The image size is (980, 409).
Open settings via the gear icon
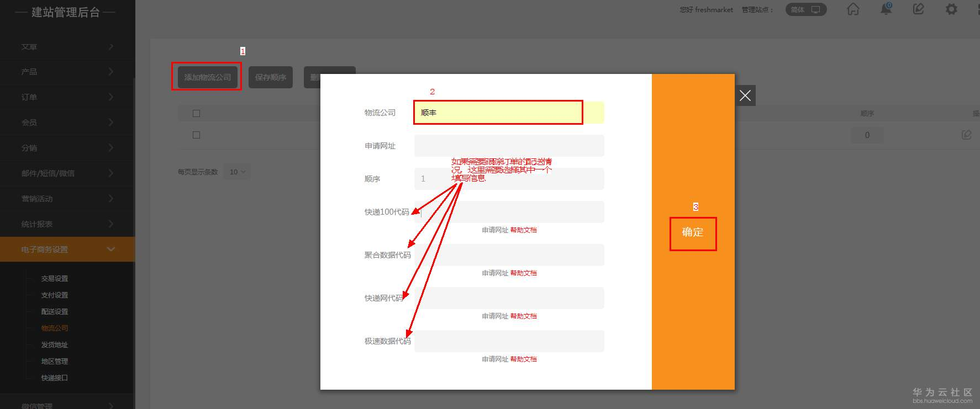[x=951, y=9]
